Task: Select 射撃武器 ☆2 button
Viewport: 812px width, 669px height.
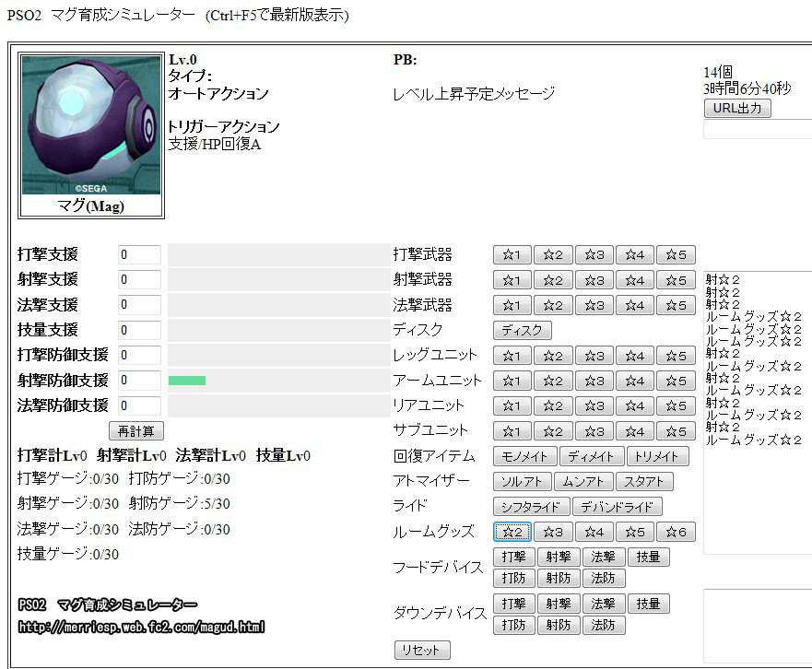Action: click(553, 280)
